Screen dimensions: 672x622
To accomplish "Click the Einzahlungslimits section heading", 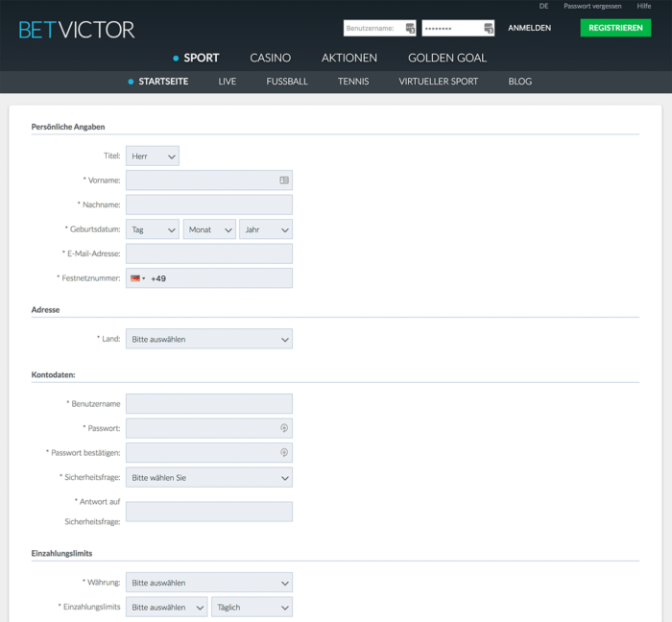I will (61, 554).
